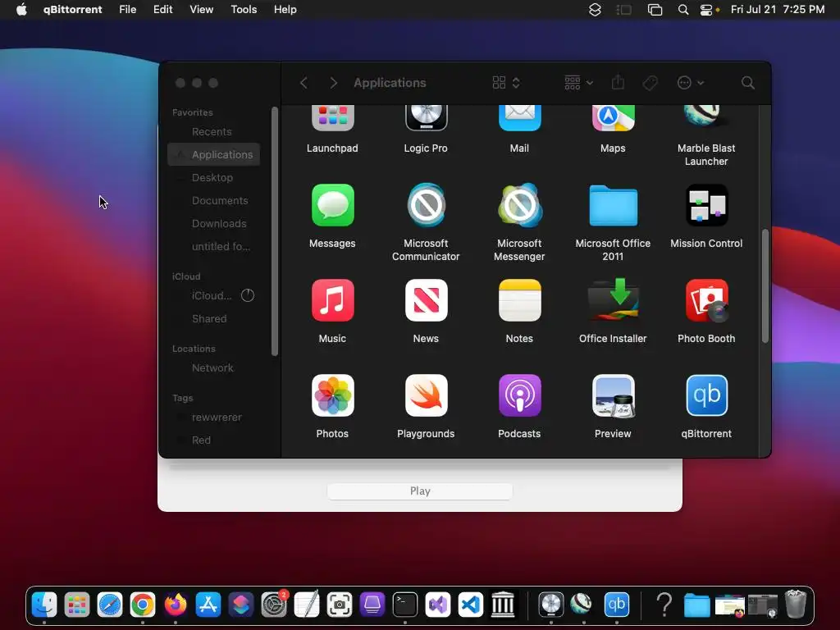Click the Edit Tags toolbar icon
Viewport: 840px width, 630px height.
tap(650, 83)
